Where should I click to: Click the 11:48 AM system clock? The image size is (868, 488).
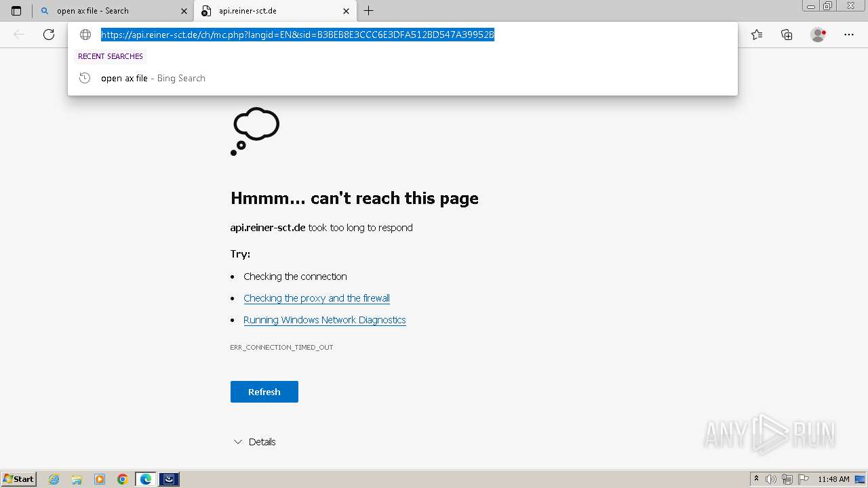(x=833, y=479)
